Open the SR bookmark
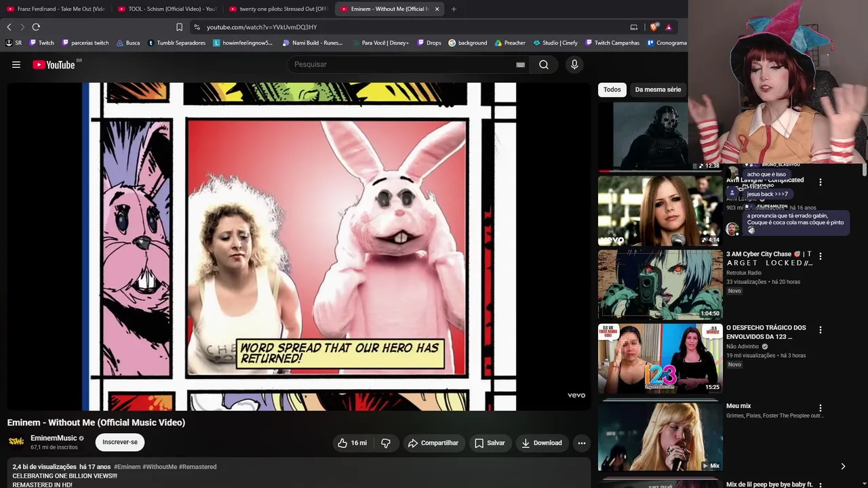The width and height of the screenshot is (868, 488). tap(14, 43)
